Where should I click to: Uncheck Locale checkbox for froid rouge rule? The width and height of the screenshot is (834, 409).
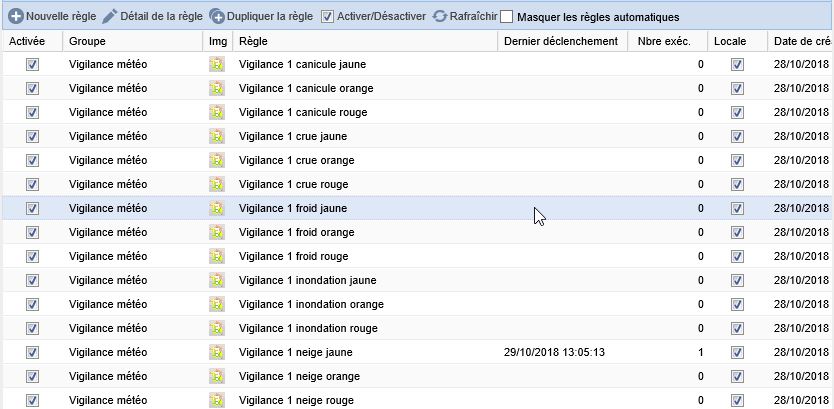(737, 256)
